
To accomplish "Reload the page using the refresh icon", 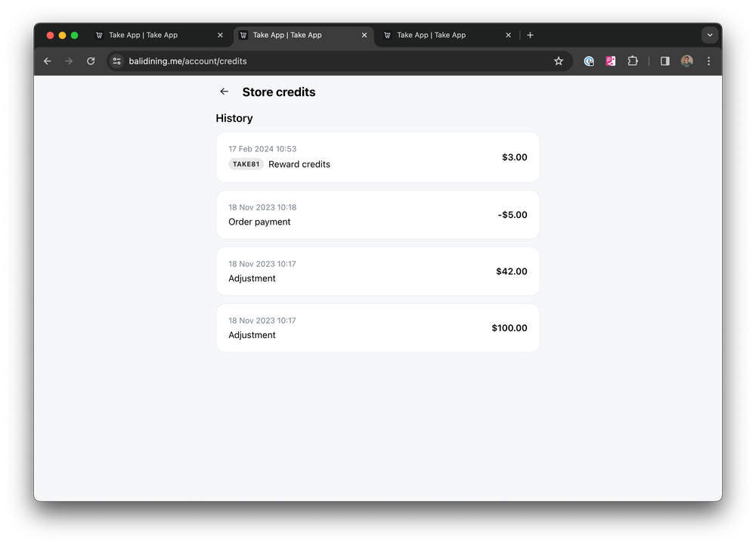I will (x=91, y=61).
